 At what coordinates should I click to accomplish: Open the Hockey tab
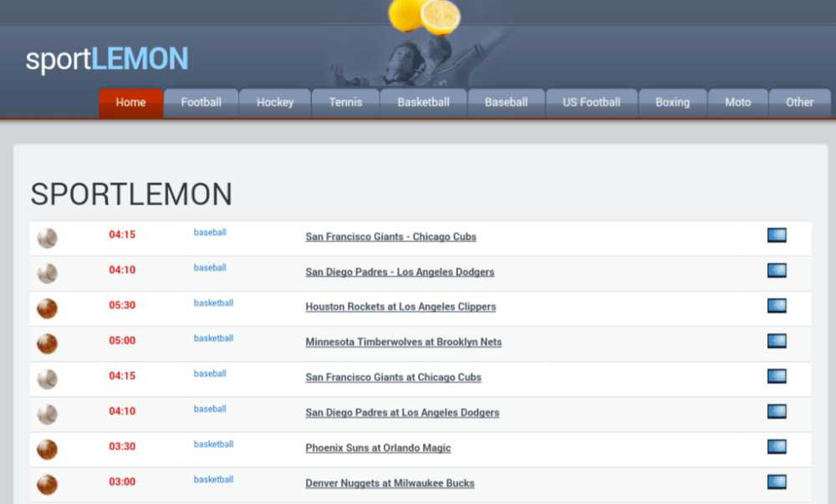click(275, 102)
